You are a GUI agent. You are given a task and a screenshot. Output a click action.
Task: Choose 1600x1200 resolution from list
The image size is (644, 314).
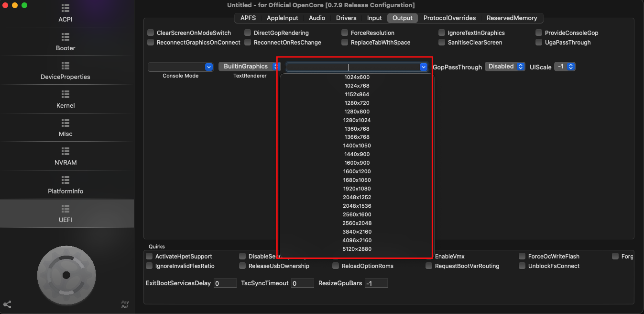(357, 171)
